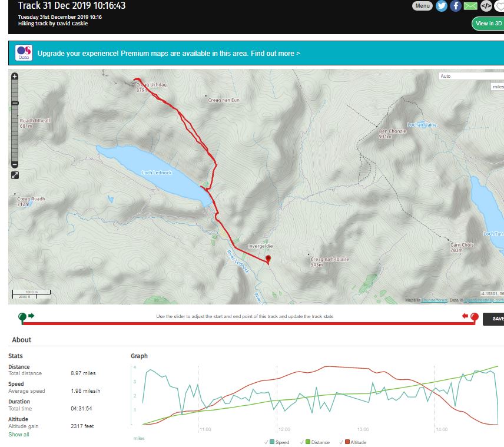Zoom in using the map plus button
504x447 pixels.
point(15,77)
